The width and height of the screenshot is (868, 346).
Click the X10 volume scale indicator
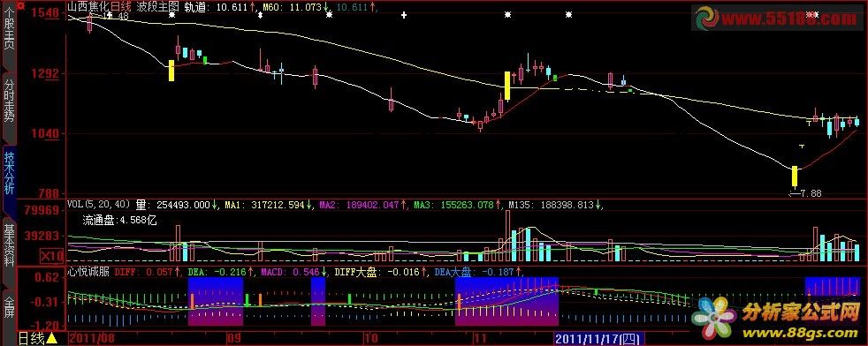pyautogui.click(x=51, y=256)
